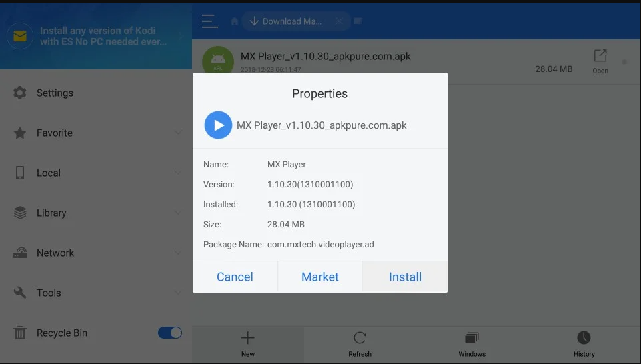Open Settings in the sidebar
The width and height of the screenshot is (641, 364).
click(x=55, y=93)
